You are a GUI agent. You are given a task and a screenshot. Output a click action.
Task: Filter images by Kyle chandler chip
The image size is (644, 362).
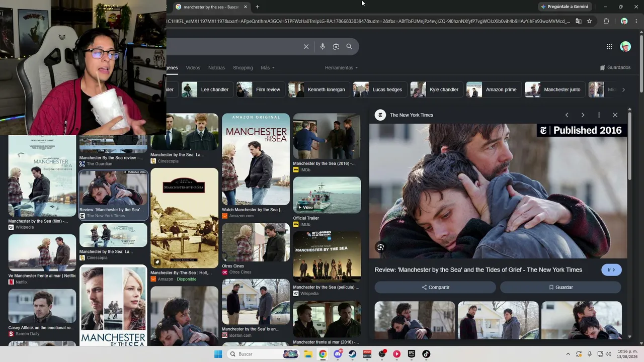(x=436, y=89)
